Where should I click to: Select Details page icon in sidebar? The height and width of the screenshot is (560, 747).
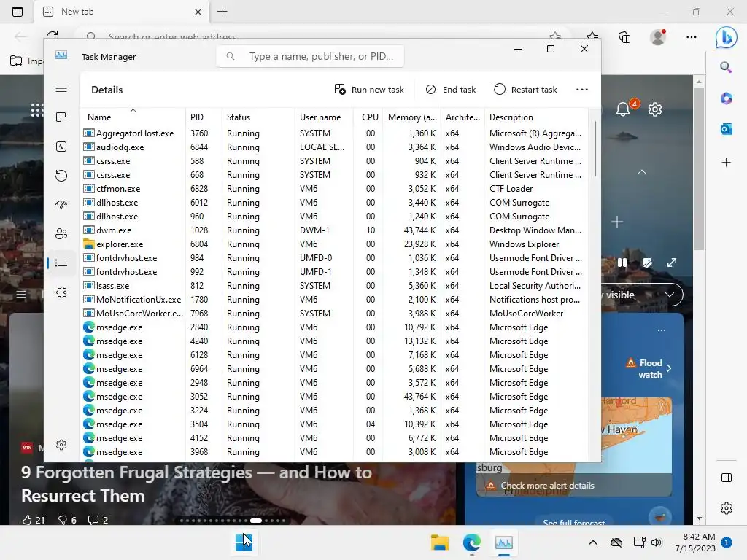tap(61, 262)
